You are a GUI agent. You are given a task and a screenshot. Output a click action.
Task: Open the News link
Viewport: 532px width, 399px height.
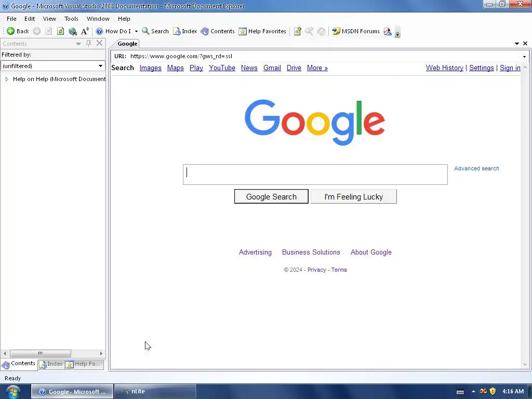tap(249, 68)
